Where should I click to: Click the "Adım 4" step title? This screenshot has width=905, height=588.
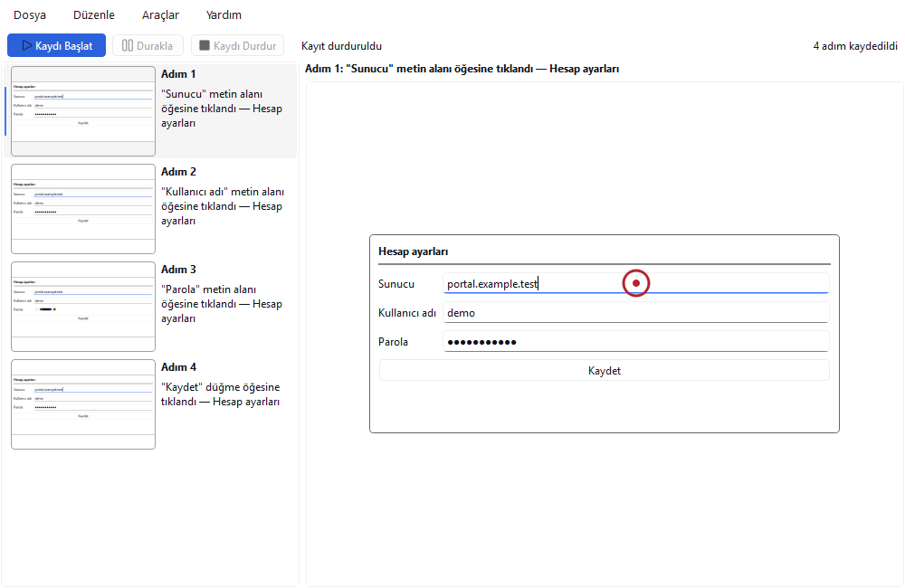[179, 367]
